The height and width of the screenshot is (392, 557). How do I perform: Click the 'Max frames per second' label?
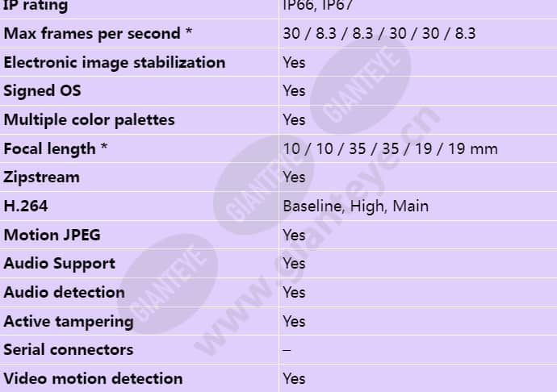pyautogui.click(x=98, y=34)
